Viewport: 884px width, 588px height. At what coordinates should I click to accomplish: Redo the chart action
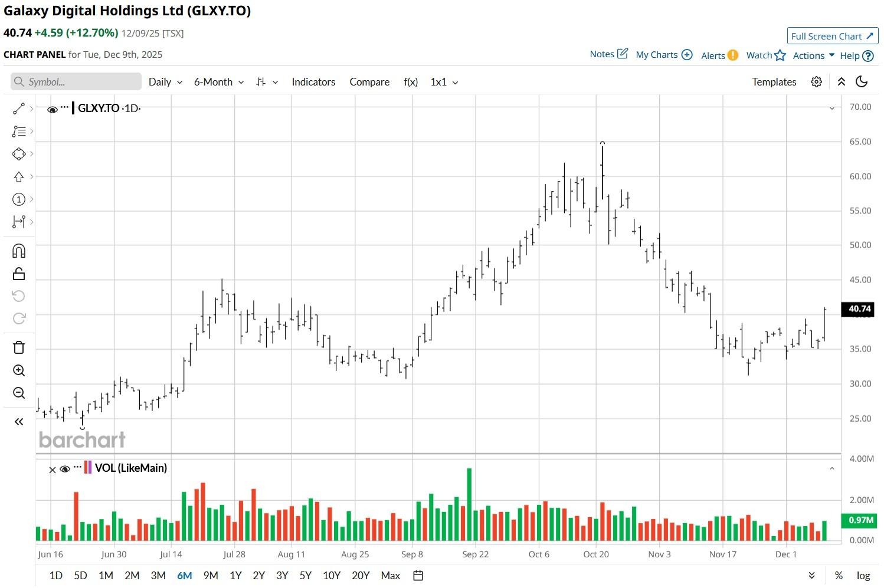coord(19,318)
